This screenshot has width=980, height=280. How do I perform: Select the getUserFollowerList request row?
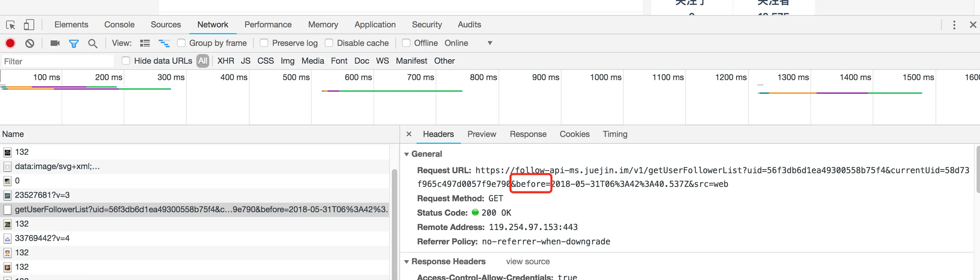(195, 209)
